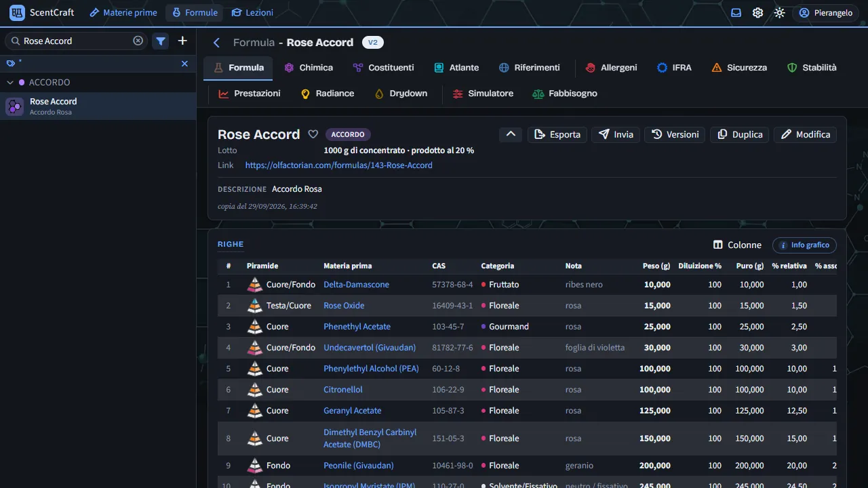This screenshot has height=488, width=868.
Task: Go back using the left chevron
Action: [217, 43]
